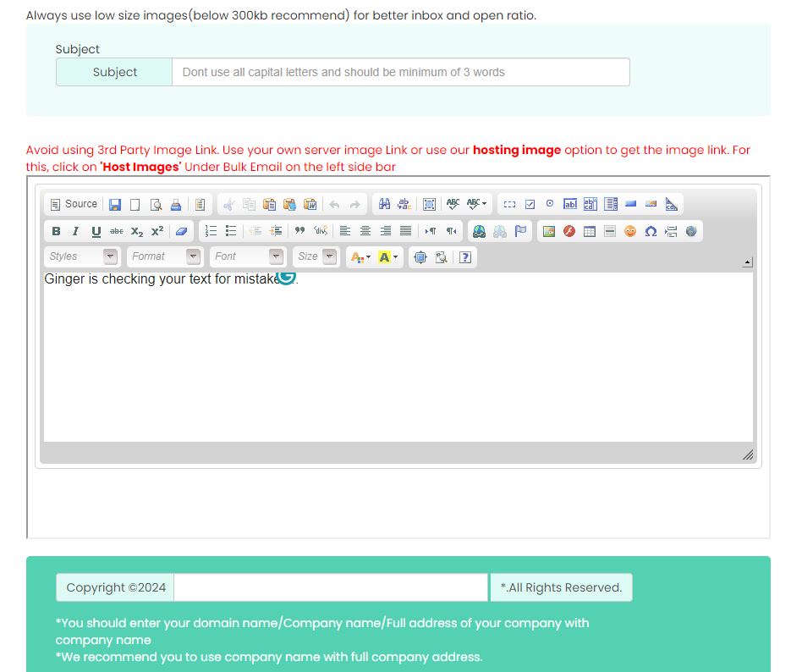791x672 pixels.
Task: Click Paste as plain text icon
Action: click(289, 204)
